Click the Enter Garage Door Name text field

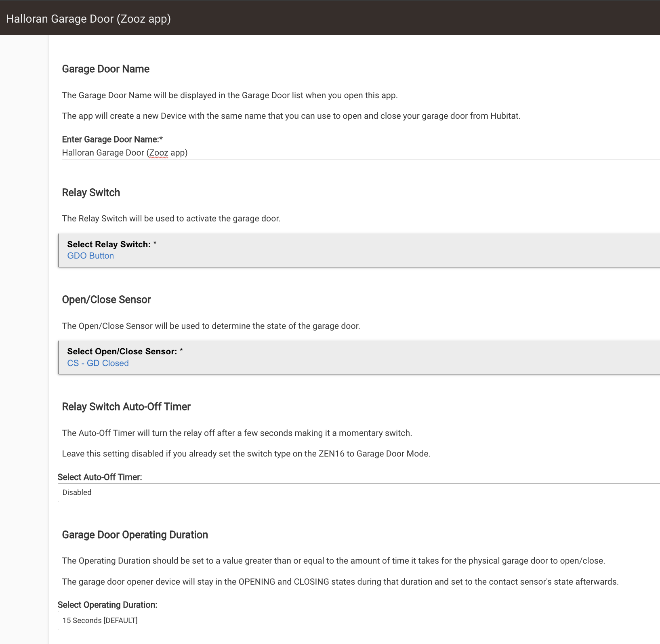[x=359, y=153]
